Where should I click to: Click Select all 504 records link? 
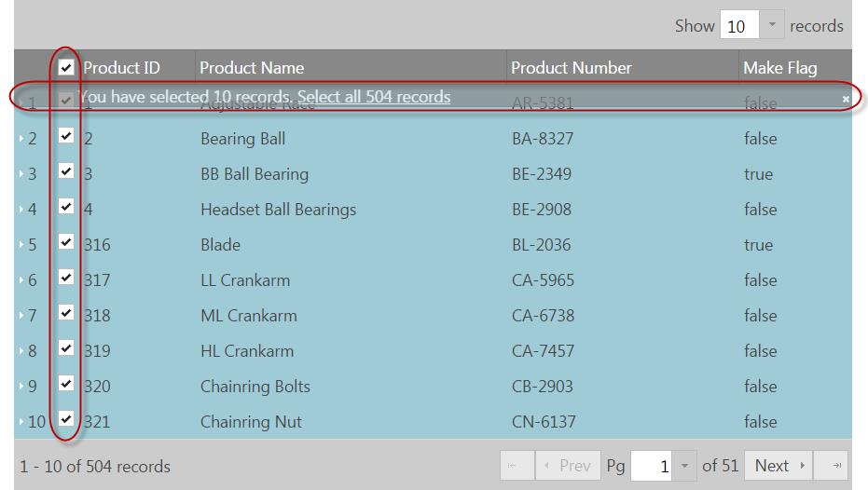pos(373,97)
